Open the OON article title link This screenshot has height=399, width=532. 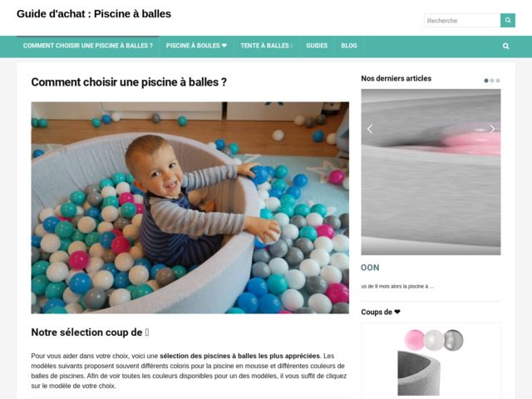tap(370, 268)
